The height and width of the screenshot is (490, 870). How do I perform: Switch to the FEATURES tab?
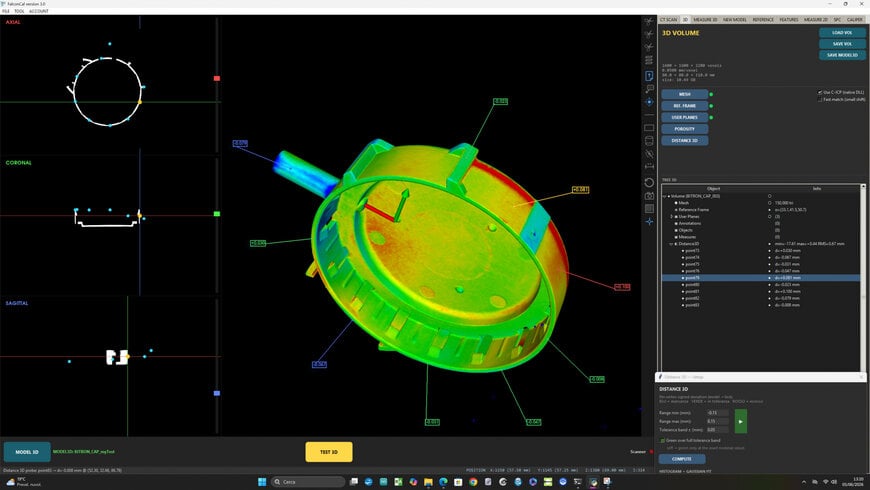(788, 19)
